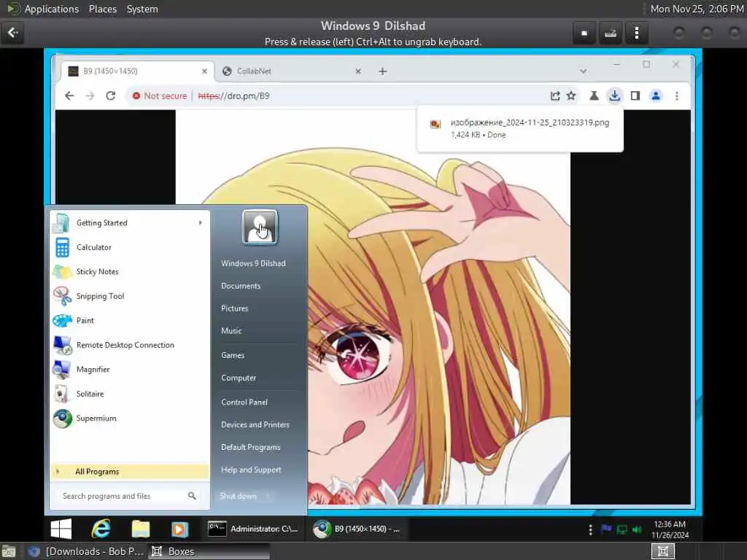Click the Shut down button

pyautogui.click(x=239, y=496)
